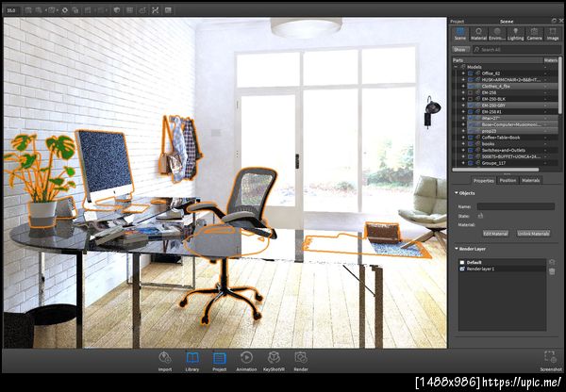The image size is (566, 392).
Task: Click the State lock icon in Objects section
Action: (480, 216)
